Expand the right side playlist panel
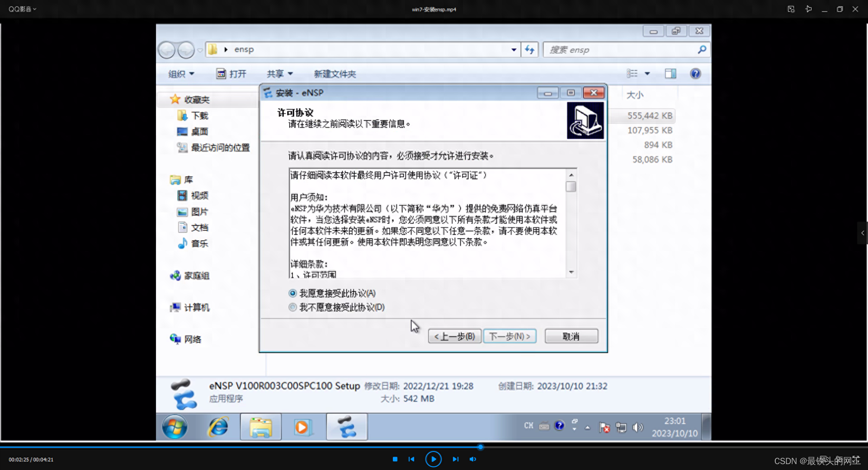868x470 pixels. 863,233
